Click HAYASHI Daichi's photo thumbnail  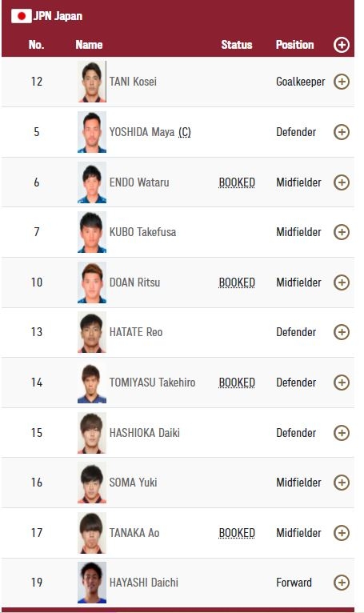[x=92, y=583]
